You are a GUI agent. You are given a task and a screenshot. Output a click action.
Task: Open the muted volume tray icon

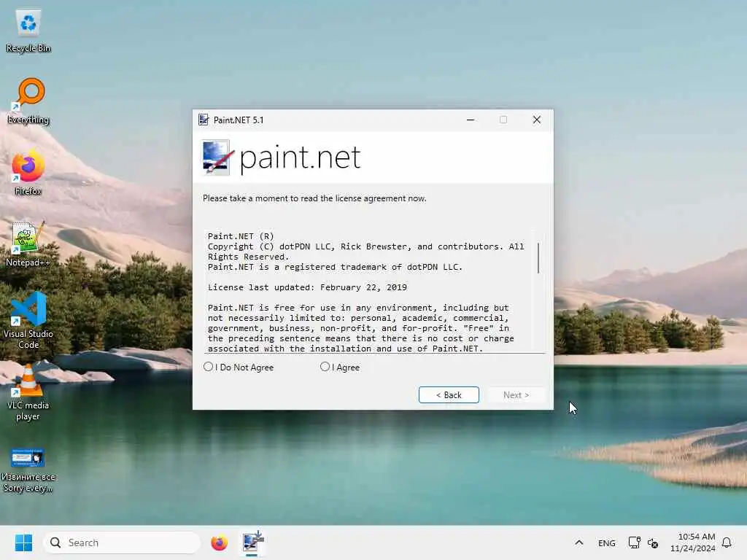pos(653,542)
